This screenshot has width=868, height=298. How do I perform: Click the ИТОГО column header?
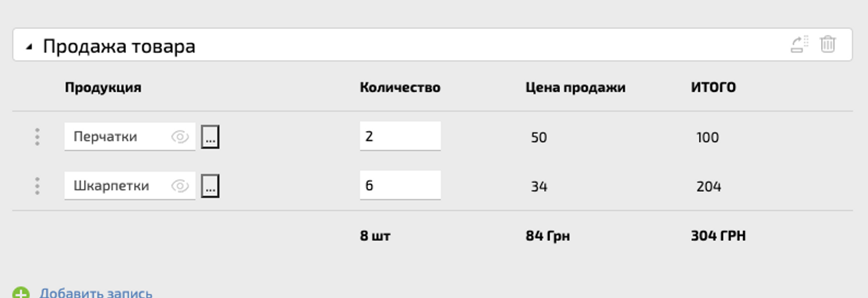pyautogui.click(x=713, y=87)
